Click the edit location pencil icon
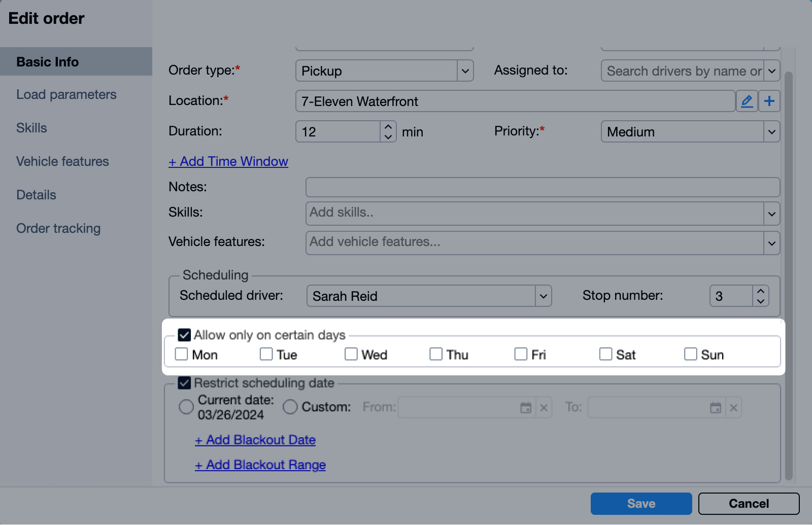 click(747, 101)
